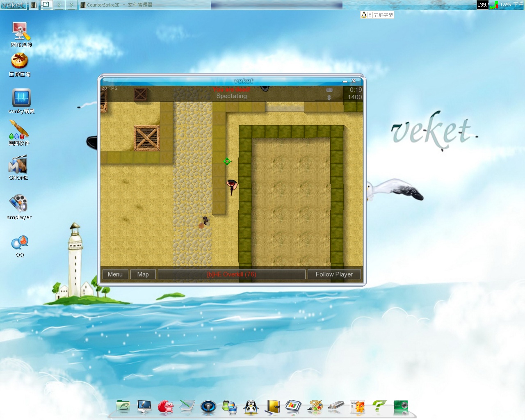This screenshot has width=525, height=420.
Task: Open the paint palette dock icon
Action: coord(315,407)
